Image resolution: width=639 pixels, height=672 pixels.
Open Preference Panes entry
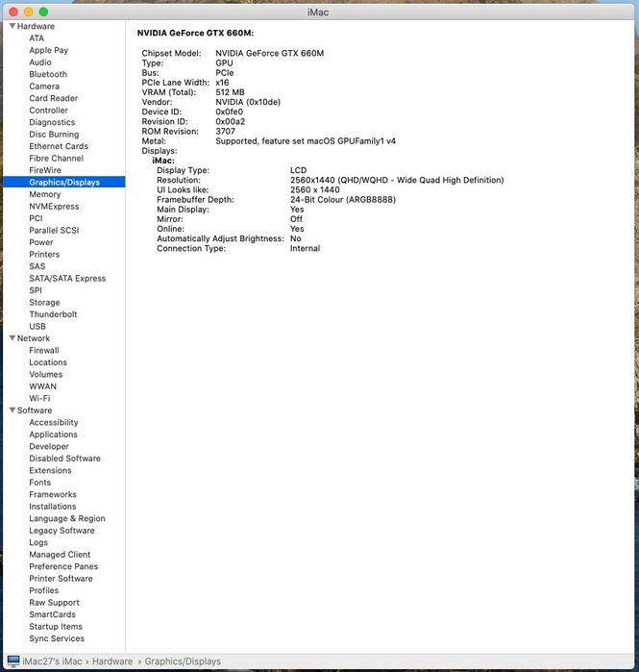click(63, 566)
